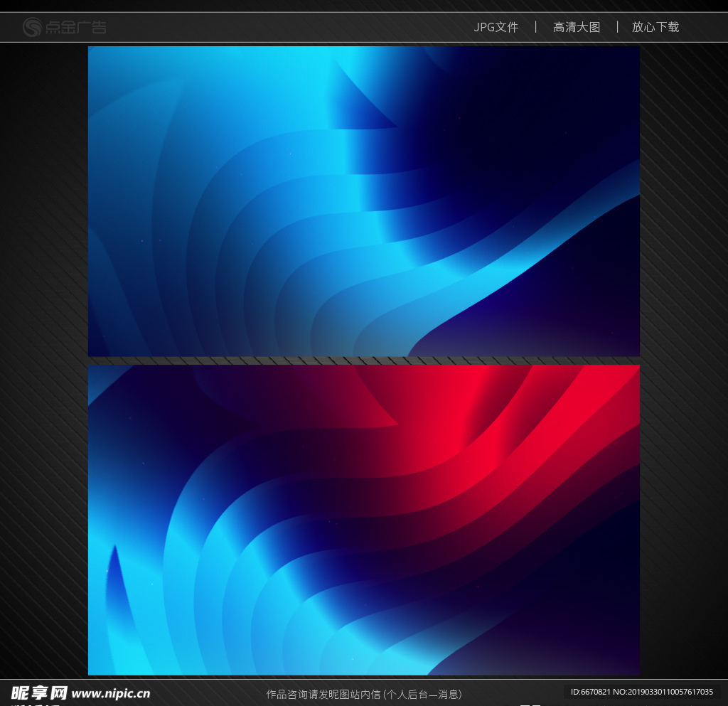Select the 高清大图 header item
Screen dimensions: 728x706
pyautogui.click(x=577, y=27)
